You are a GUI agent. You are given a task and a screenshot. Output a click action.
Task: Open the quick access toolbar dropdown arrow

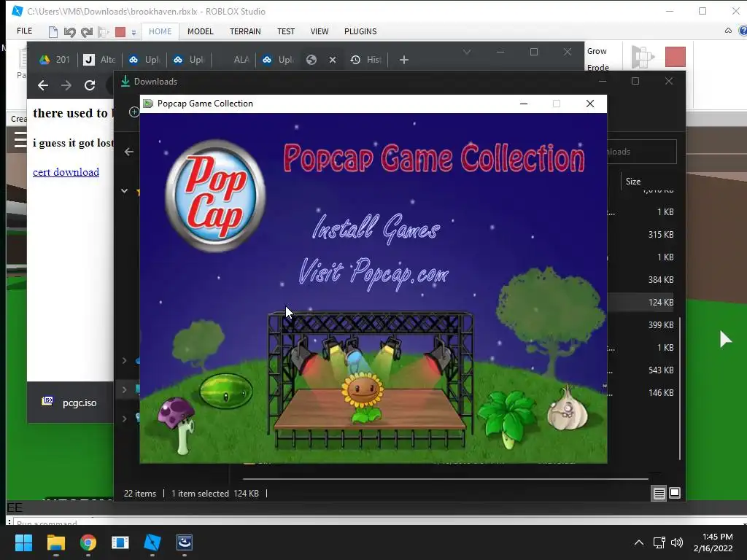(134, 32)
